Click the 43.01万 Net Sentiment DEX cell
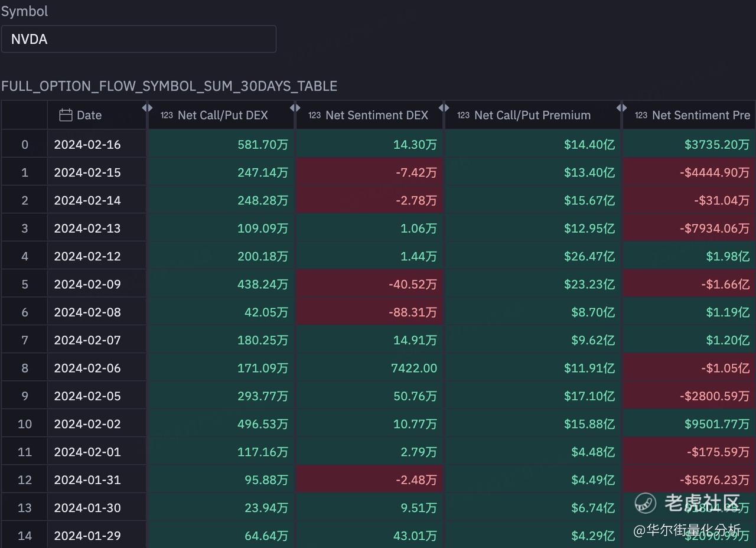The height and width of the screenshot is (548, 756). pyautogui.click(x=369, y=536)
